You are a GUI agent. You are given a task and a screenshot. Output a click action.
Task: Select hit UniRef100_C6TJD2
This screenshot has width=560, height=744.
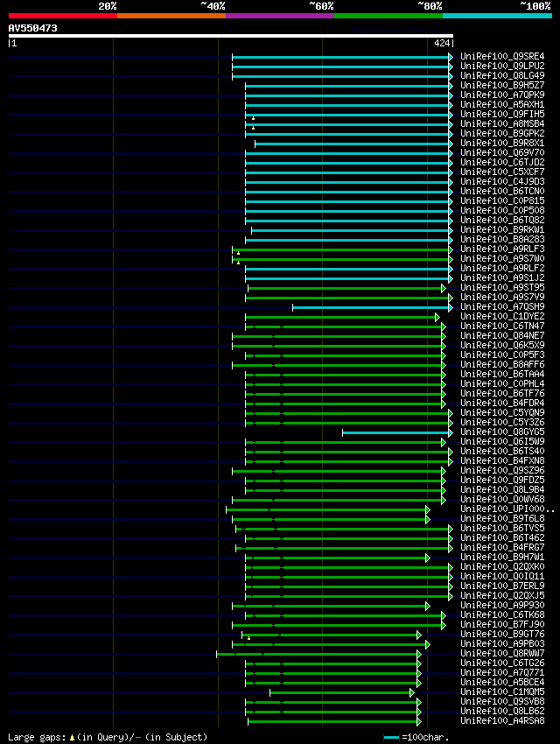pyautogui.click(x=502, y=162)
